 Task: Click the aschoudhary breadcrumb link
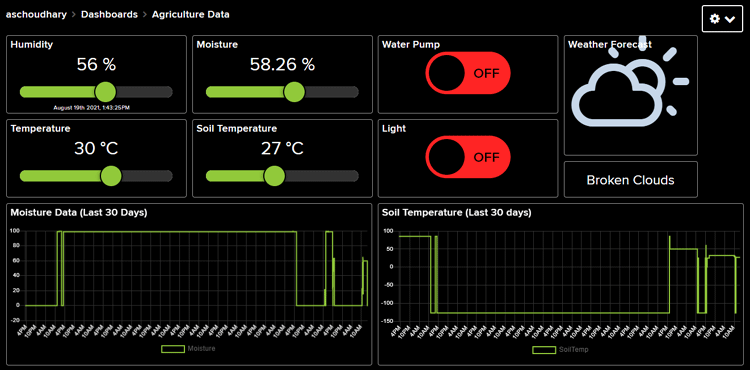[x=37, y=14]
